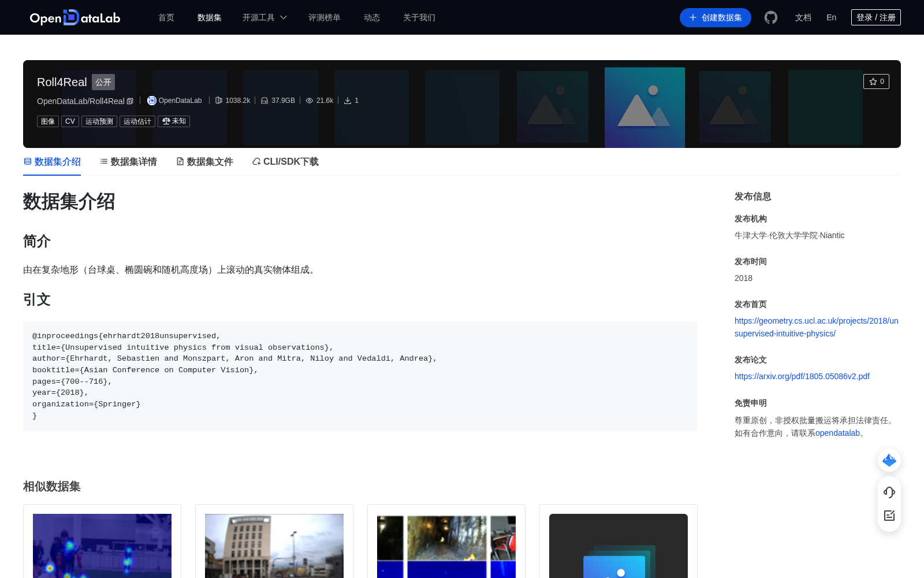Click the 相似数据集 heading
The image size is (924, 578).
point(52,487)
